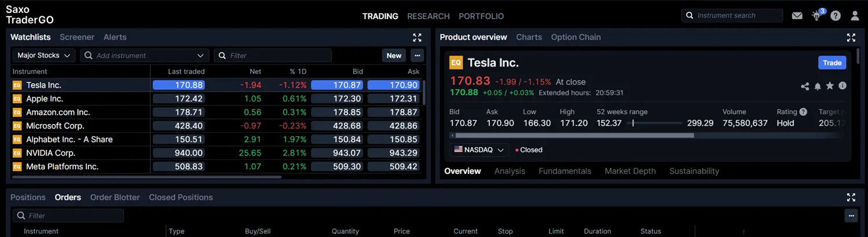Viewport: 868px width, 237px height.
Task: Open the lightbulb notifications icon
Action: 817,16
